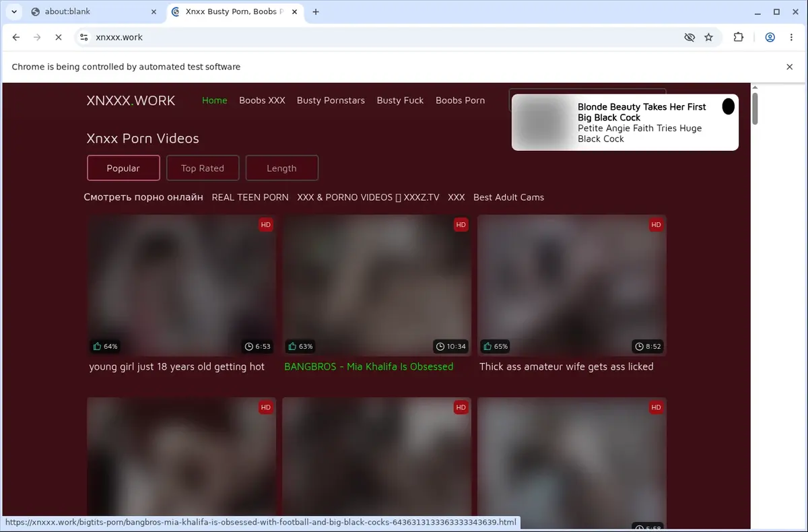Close the Xnxx browser tab
808x532 pixels.
(296, 11)
